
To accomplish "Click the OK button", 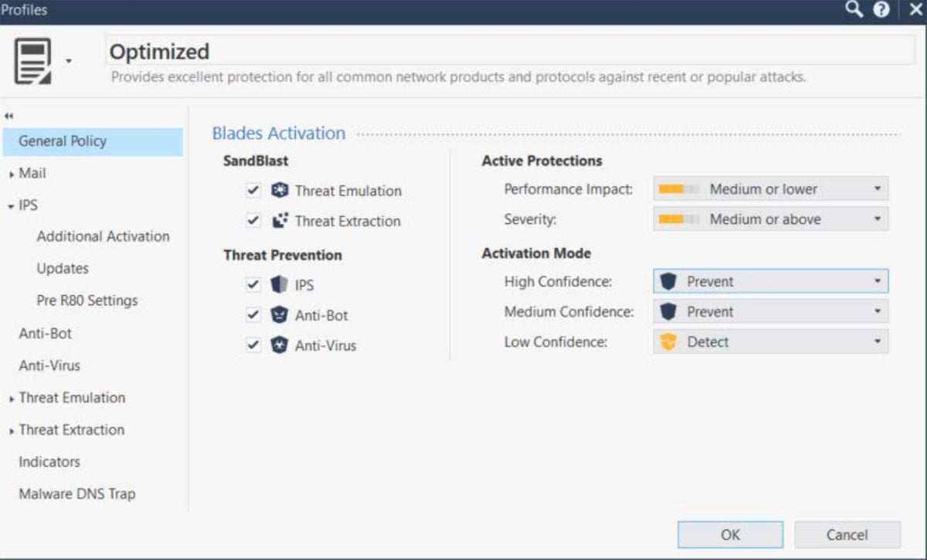I will coord(730,535).
